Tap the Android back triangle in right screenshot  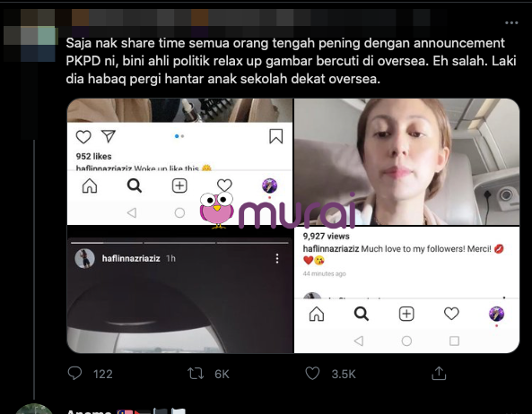click(359, 341)
